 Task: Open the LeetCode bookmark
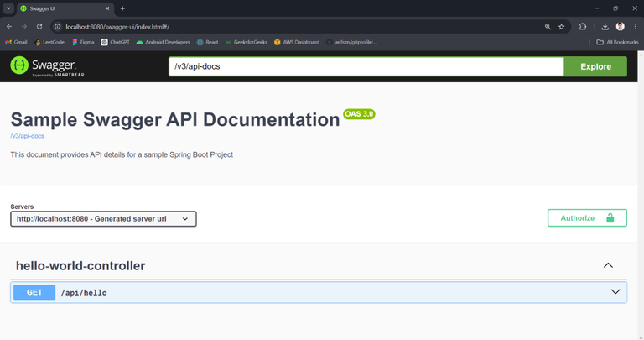tap(50, 42)
